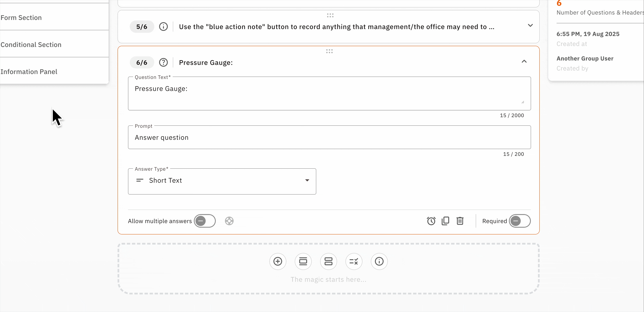
Task: Click the alarm clock reminder icon
Action: pyautogui.click(x=431, y=221)
